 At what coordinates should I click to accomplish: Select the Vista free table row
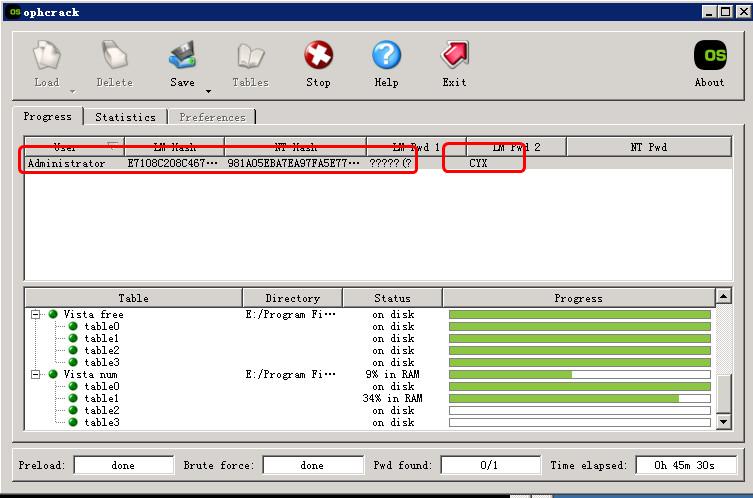click(370, 315)
